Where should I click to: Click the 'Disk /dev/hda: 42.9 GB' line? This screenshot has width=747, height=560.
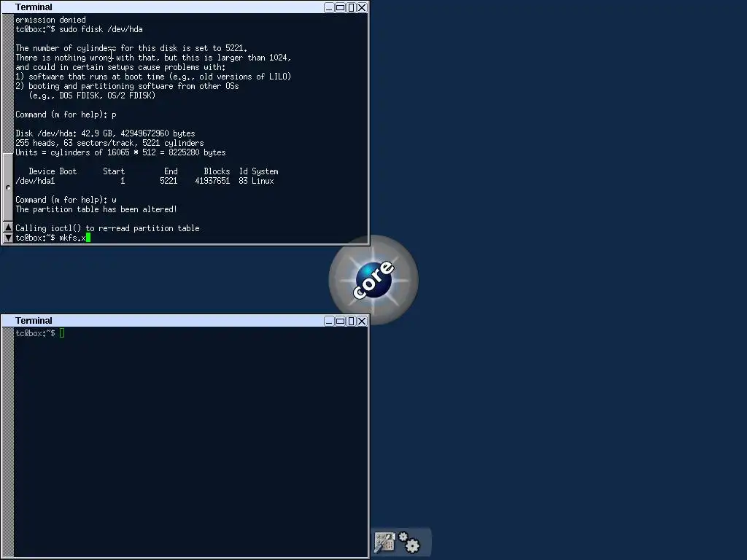pos(105,133)
